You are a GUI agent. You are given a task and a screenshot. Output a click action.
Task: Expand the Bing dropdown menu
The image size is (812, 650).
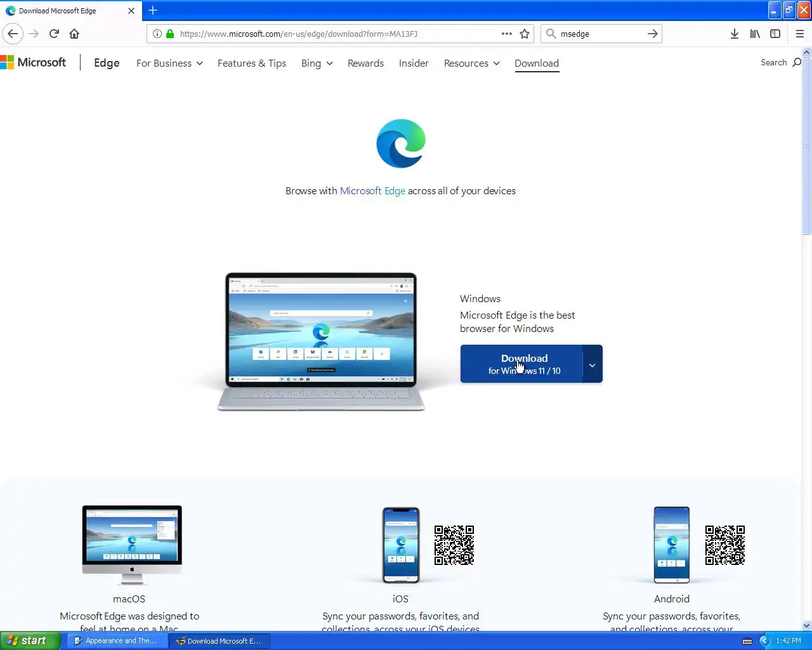point(317,63)
